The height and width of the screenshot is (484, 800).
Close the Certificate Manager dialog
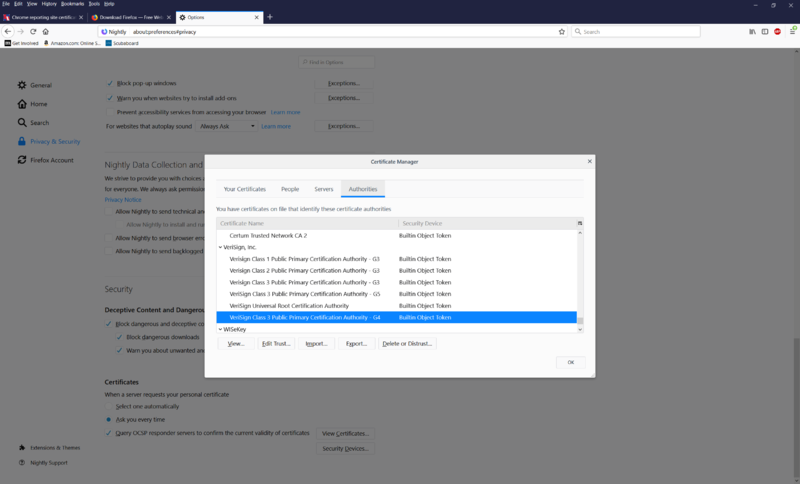[589, 160]
